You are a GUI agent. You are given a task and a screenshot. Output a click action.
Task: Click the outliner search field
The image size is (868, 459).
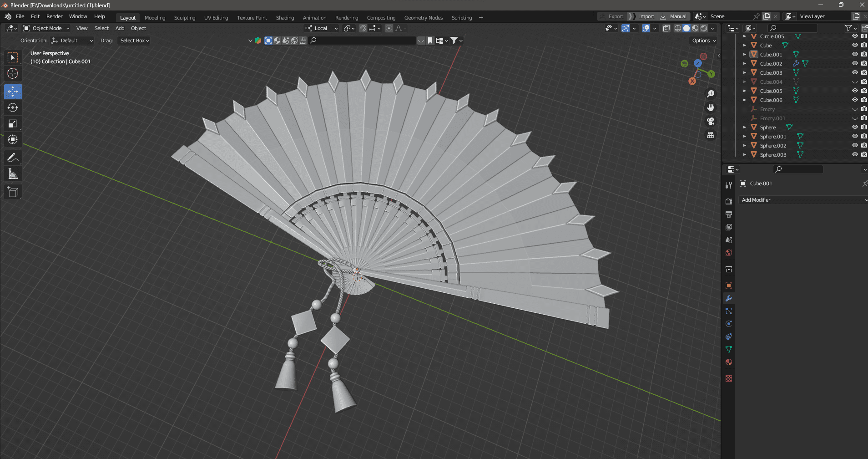point(792,28)
